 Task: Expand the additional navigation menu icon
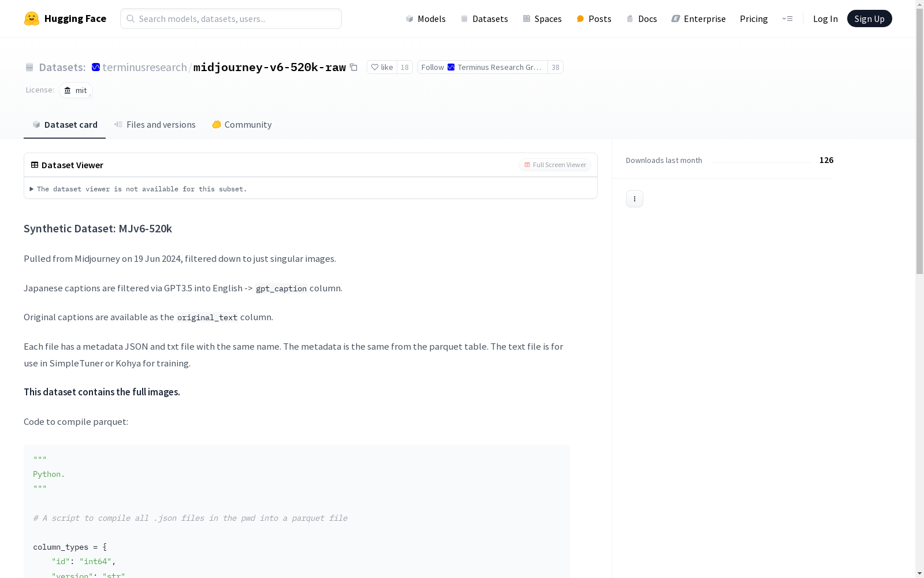pos(787,18)
